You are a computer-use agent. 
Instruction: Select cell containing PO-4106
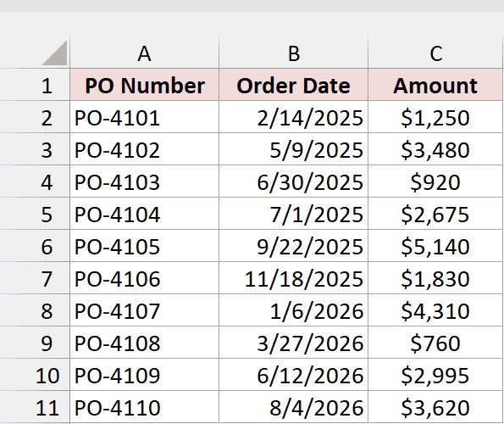144,277
